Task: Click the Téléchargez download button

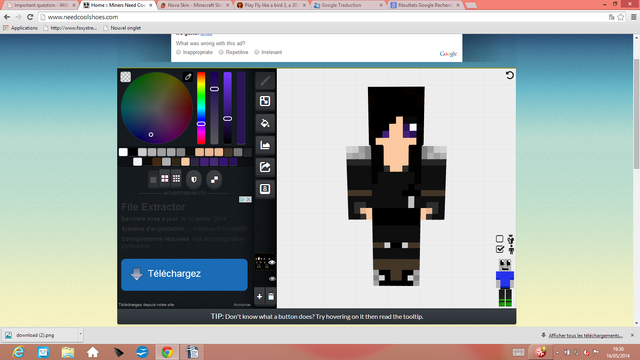Action: (184, 274)
